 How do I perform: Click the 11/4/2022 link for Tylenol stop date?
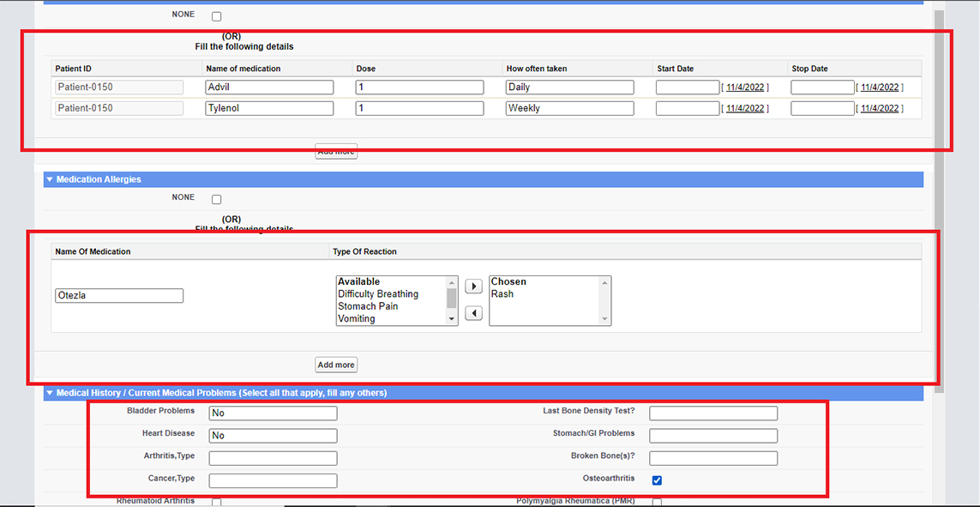[x=880, y=109]
